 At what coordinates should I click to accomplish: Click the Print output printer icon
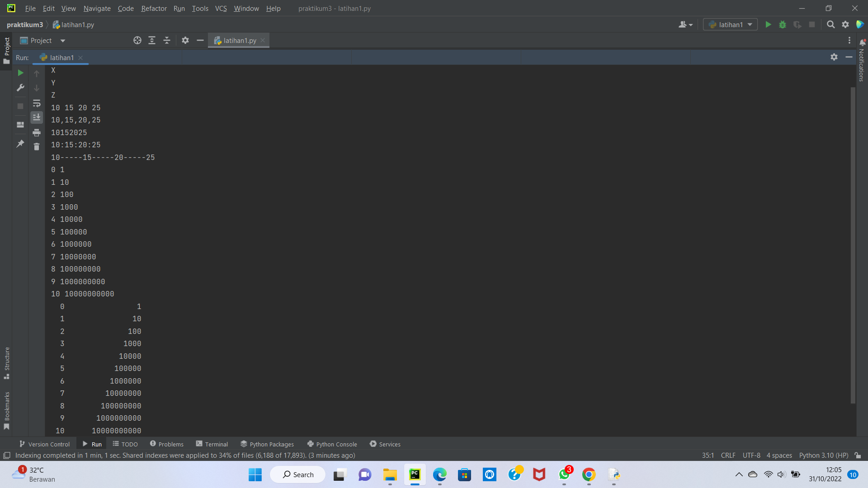tap(37, 132)
